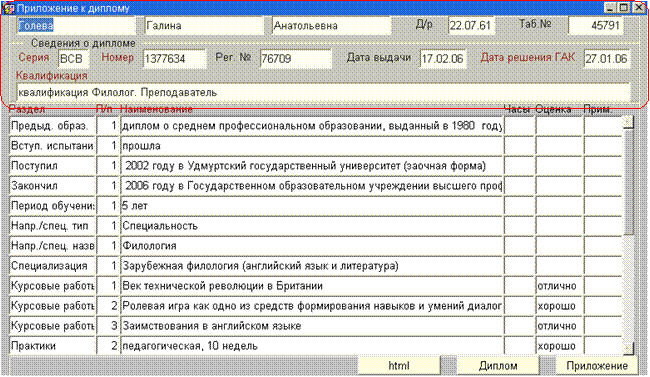Click the педагогическая, 10 недель cell

311,345
